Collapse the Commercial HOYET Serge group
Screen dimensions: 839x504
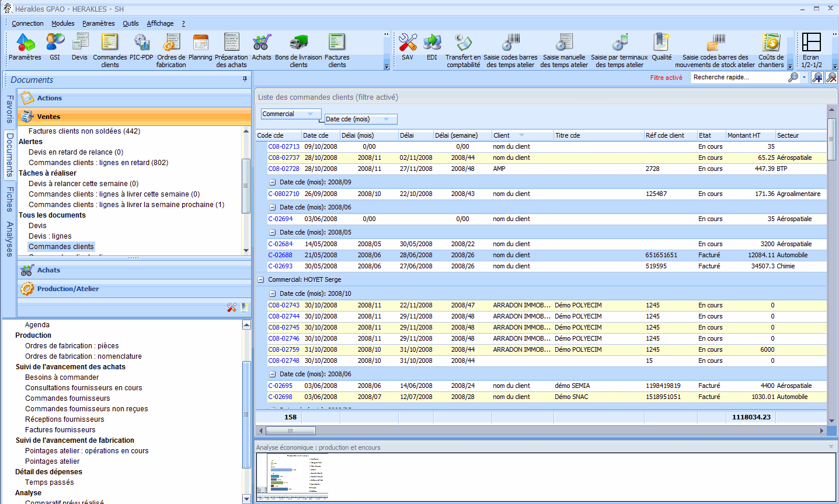pos(260,279)
